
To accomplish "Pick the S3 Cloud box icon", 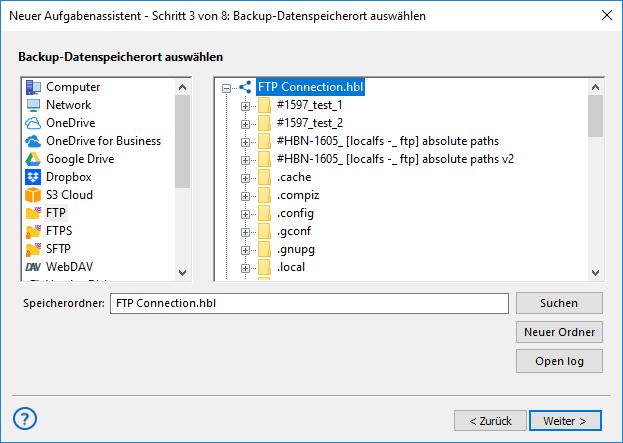I will pyautogui.click(x=33, y=195).
